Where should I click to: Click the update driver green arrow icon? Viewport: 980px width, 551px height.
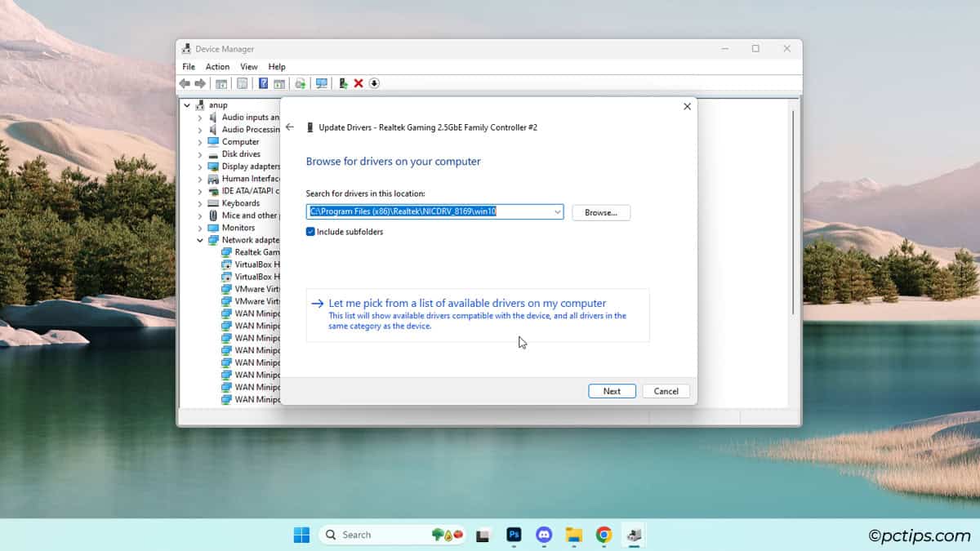(343, 83)
